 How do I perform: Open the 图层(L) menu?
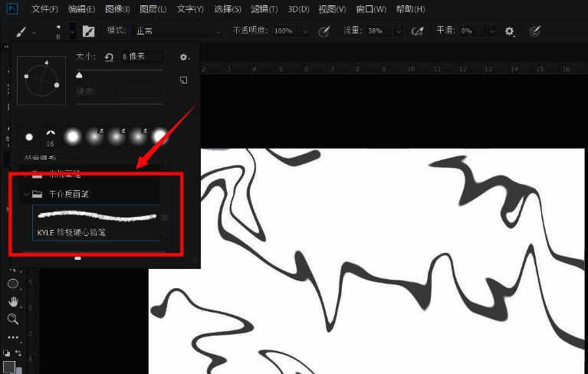pyautogui.click(x=153, y=9)
